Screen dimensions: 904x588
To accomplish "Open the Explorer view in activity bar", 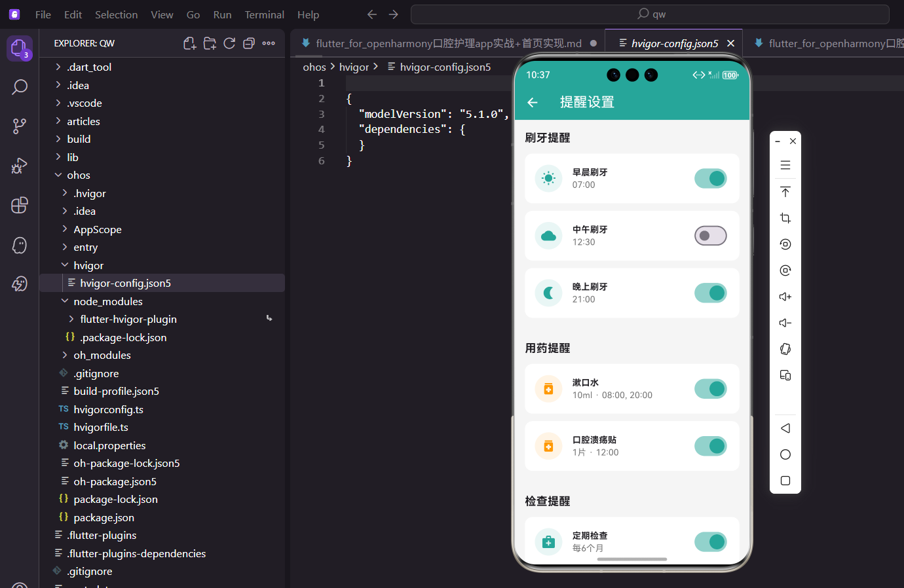I will pyautogui.click(x=19, y=48).
